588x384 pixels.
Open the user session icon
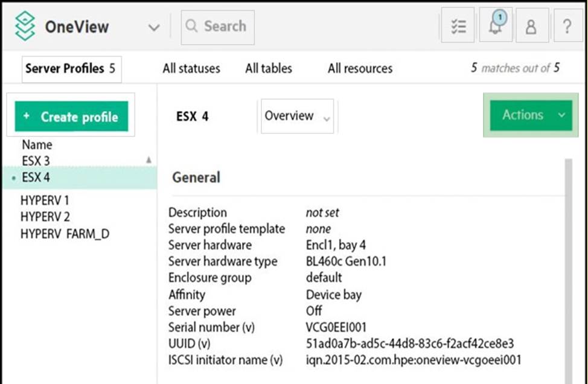[x=531, y=26]
